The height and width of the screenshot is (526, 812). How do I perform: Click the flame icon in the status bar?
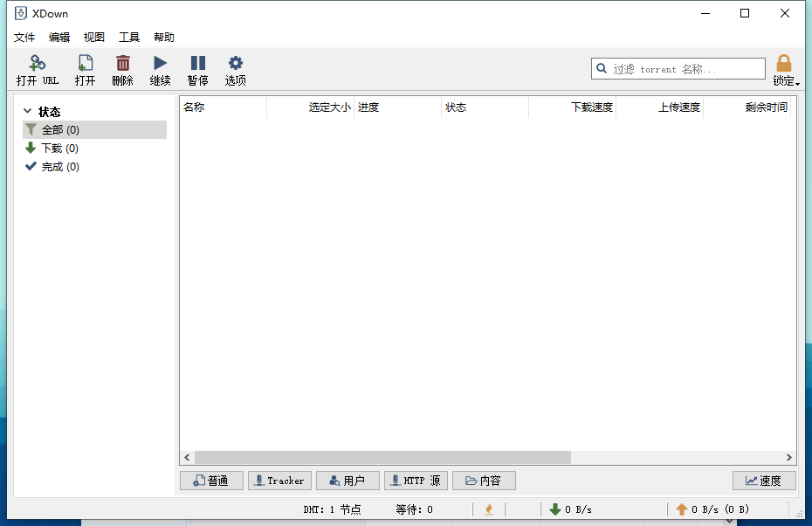pyautogui.click(x=489, y=509)
